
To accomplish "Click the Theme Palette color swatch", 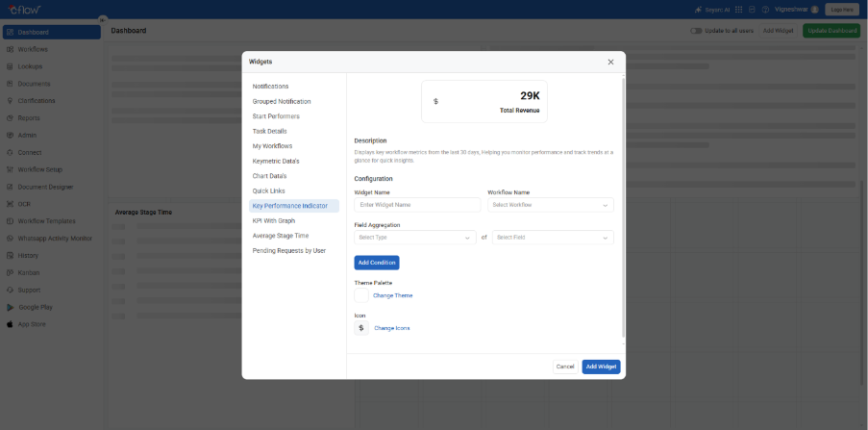I will click(x=361, y=295).
